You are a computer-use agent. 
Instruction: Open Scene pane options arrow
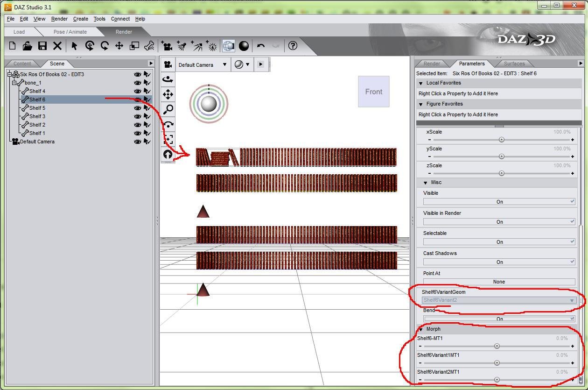(x=151, y=64)
